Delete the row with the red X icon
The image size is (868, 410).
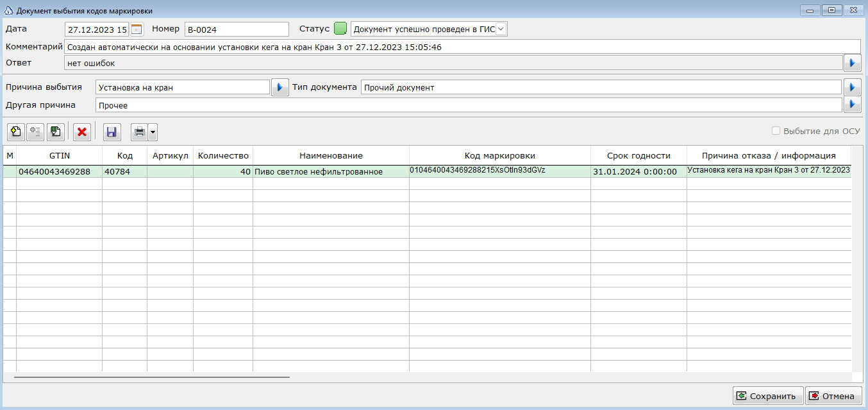(x=82, y=132)
